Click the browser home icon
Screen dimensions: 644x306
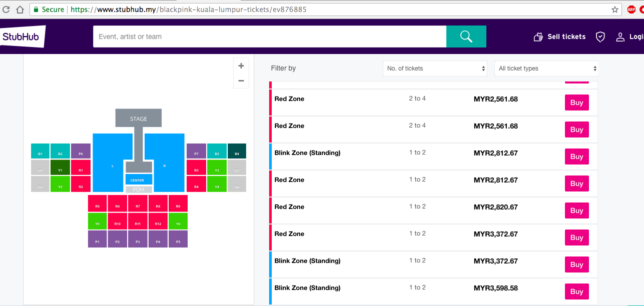coord(20,9)
